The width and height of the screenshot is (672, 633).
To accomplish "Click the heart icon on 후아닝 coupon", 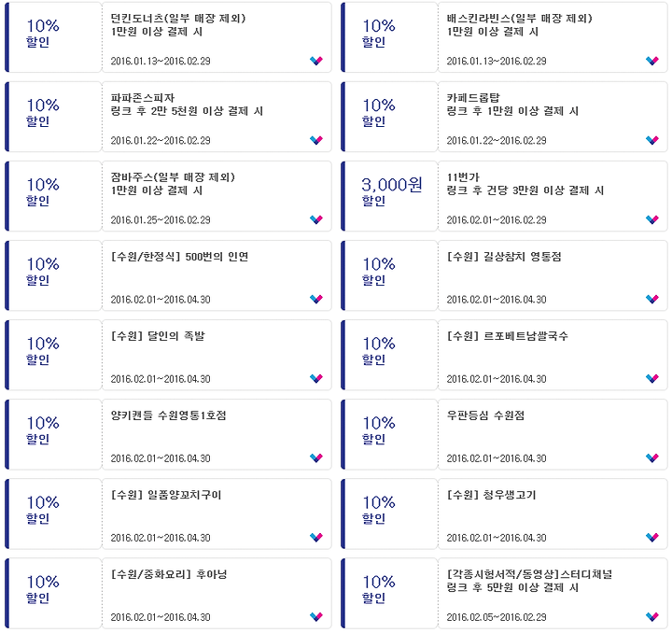I will click(x=316, y=617).
